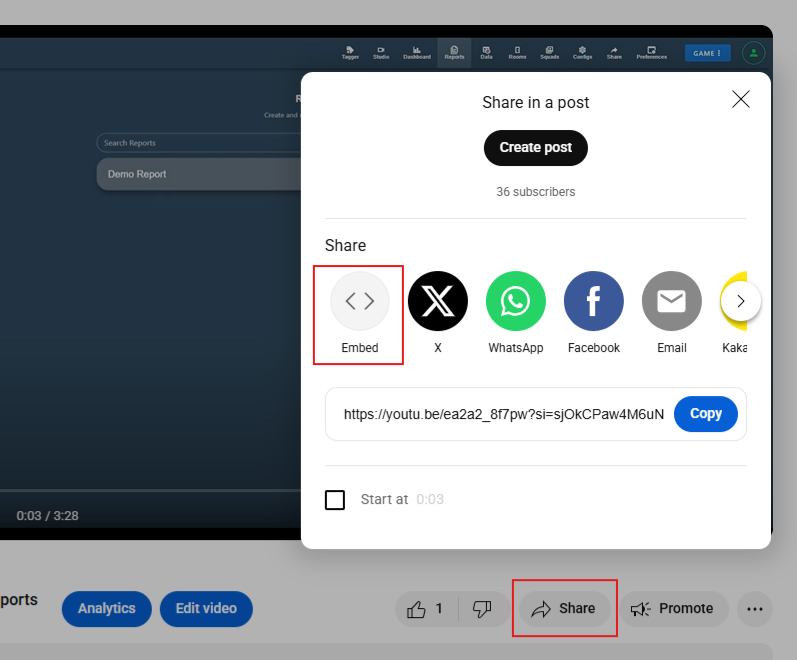This screenshot has height=660, width=797.
Task: Copy the video share link
Action: [x=705, y=414]
